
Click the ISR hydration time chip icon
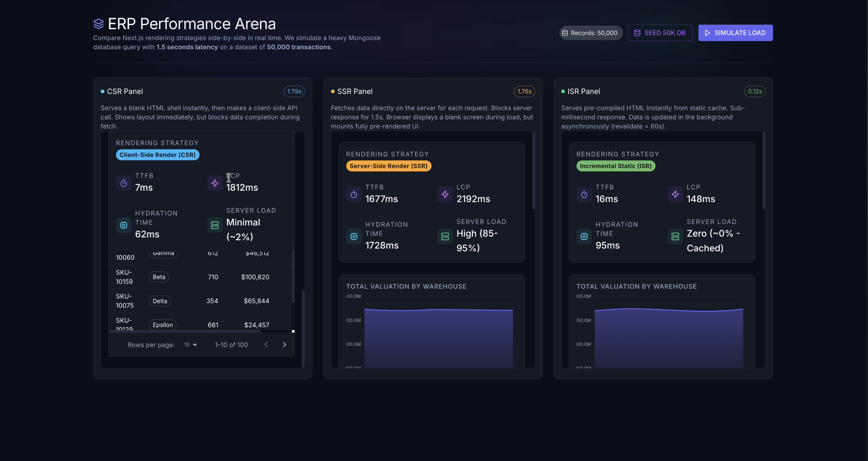click(584, 237)
